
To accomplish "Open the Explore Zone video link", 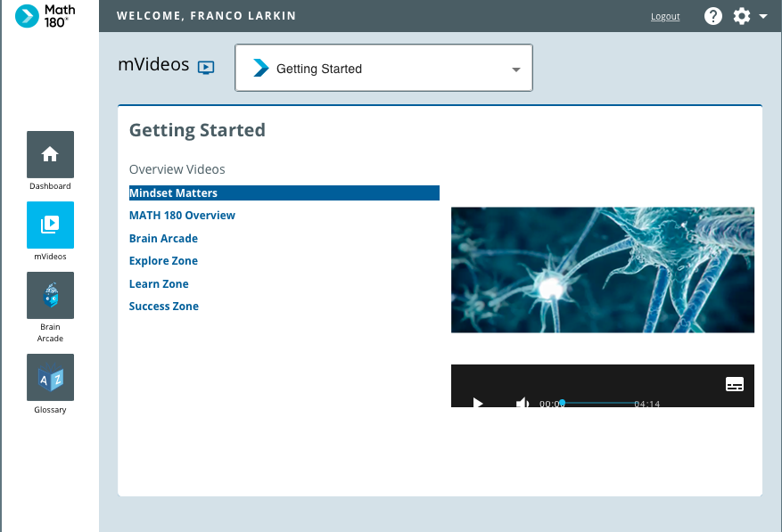I will click(x=163, y=261).
